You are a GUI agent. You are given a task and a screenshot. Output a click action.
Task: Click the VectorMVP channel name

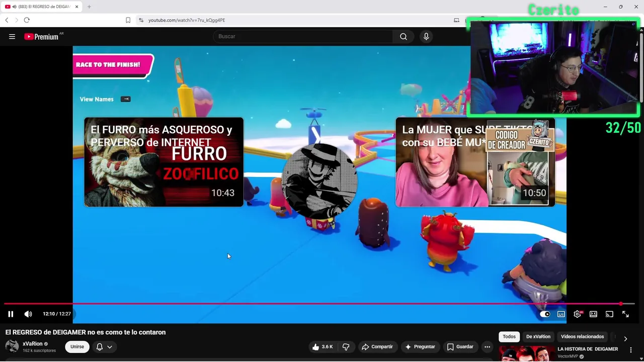(x=568, y=356)
